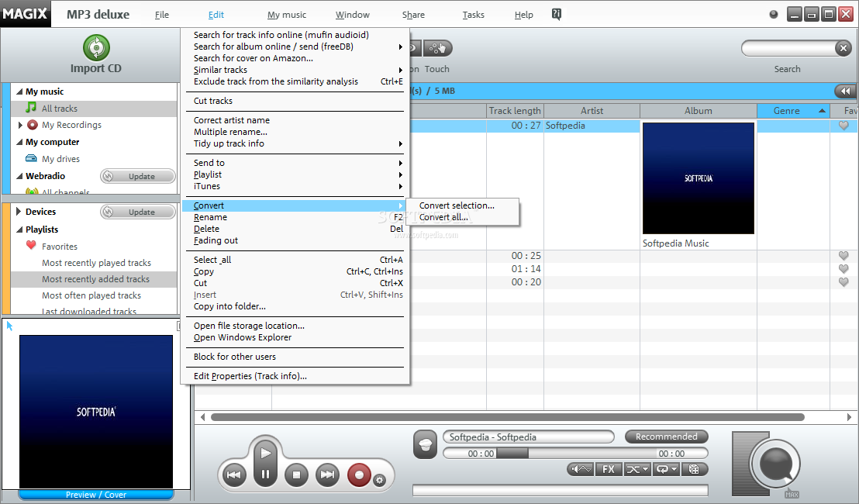859x504 pixels.
Task: Open the My music menu
Action: (x=287, y=15)
